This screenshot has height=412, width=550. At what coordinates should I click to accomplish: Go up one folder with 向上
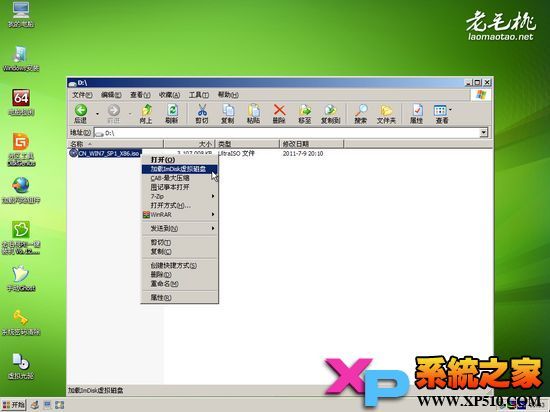(x=146, y=113)
